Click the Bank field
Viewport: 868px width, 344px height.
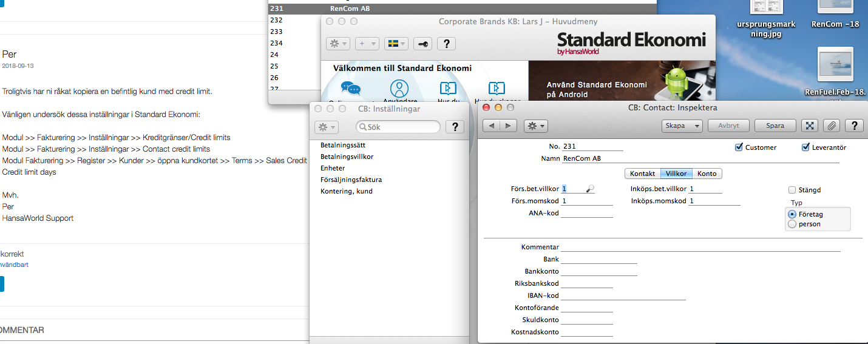(599, 259)
